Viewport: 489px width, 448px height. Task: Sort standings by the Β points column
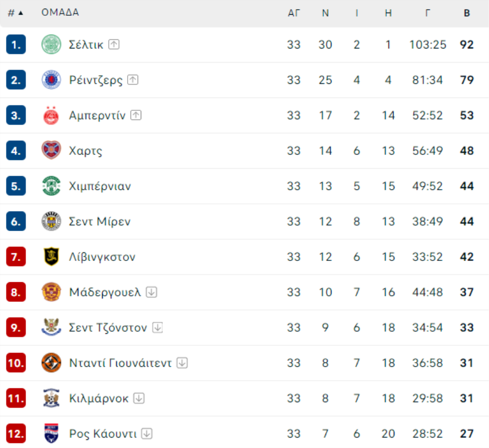click(x=467, y=13)
